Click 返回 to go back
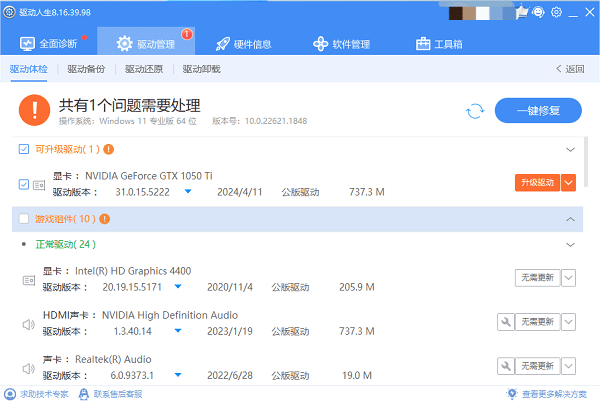The width and height of the screenshot is (600, 401). tap(569, 69)
